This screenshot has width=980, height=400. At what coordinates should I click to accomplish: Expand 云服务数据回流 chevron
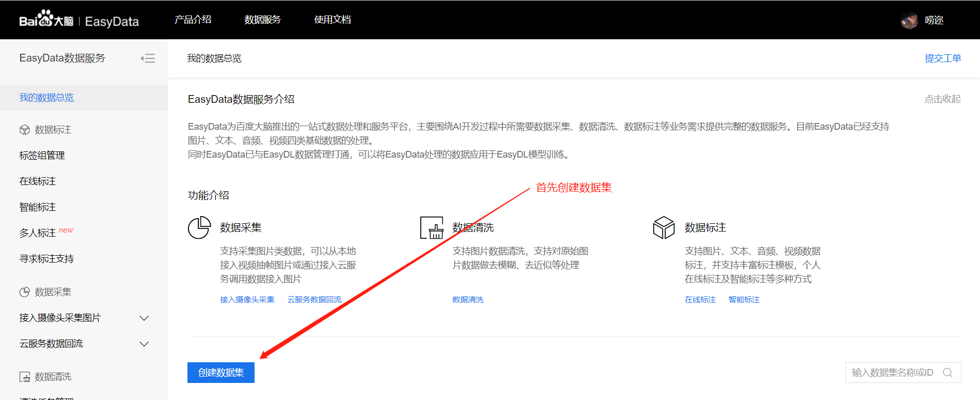145,344
